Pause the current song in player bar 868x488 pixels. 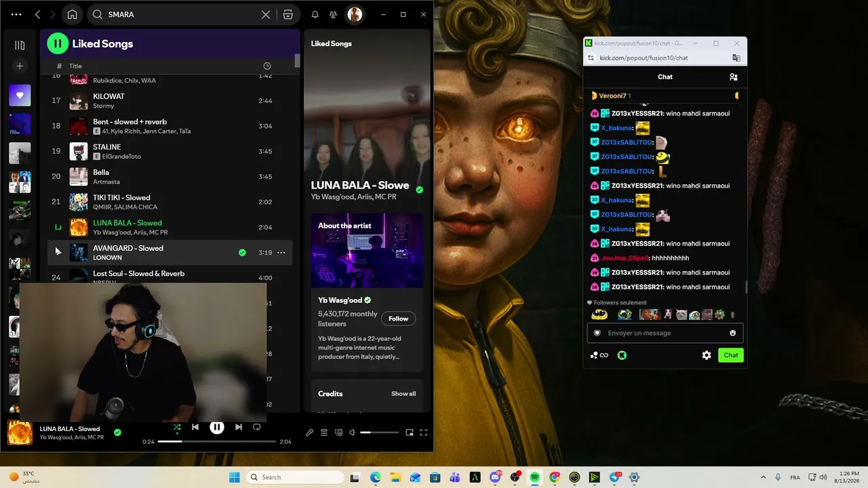[x=217, y=427]
